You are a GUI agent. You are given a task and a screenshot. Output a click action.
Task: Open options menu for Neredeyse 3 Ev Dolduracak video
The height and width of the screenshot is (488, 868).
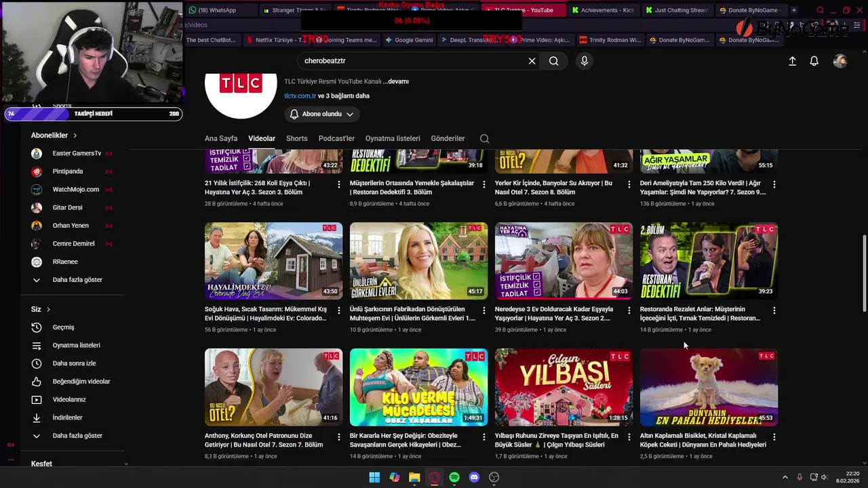pyautogui.click(x=629, y=310)
